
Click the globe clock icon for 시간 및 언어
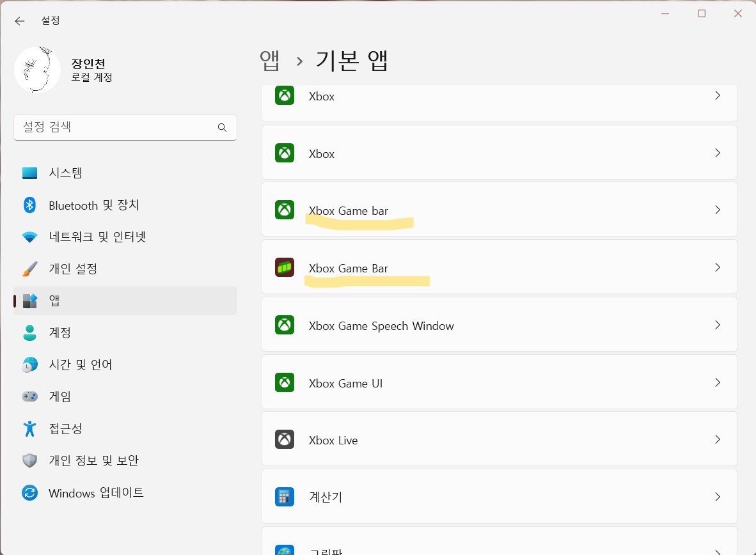[x=30, y=364]
